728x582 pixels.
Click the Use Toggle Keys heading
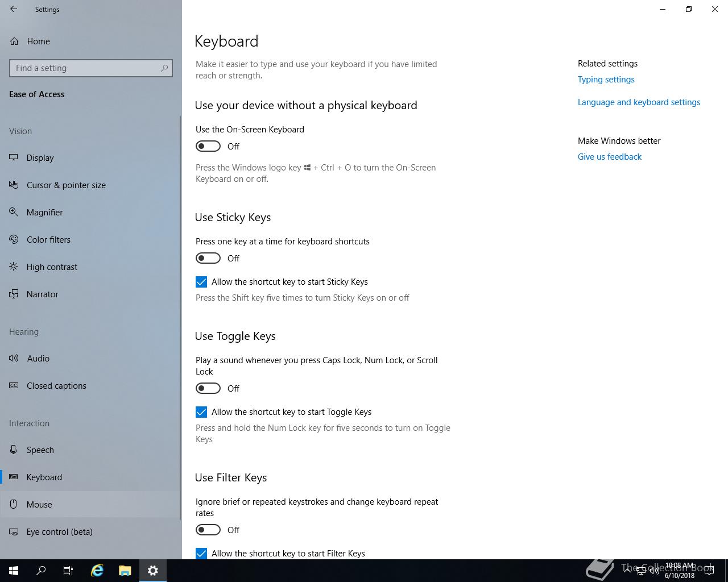pyautogui.click(x=235, y=336)
